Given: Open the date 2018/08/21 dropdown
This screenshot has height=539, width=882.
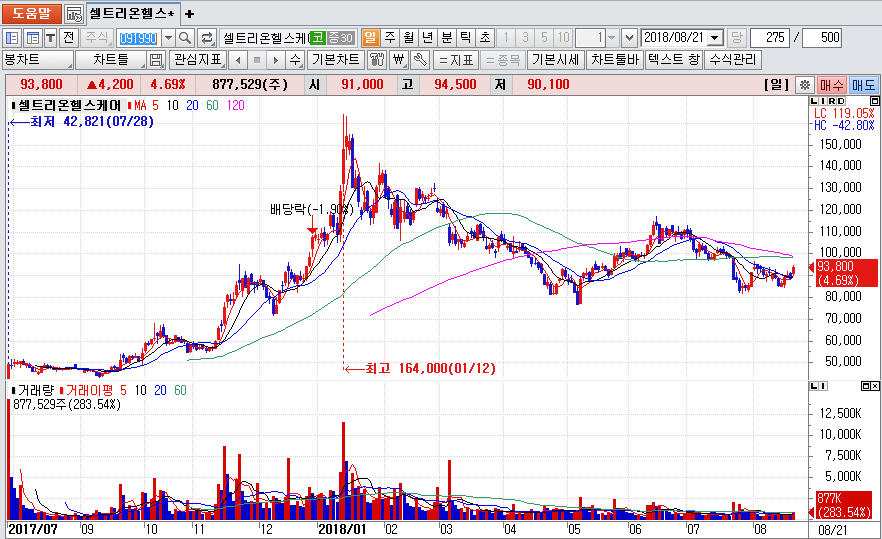Looking at the screenshot, I should click(x=715, y=37).
